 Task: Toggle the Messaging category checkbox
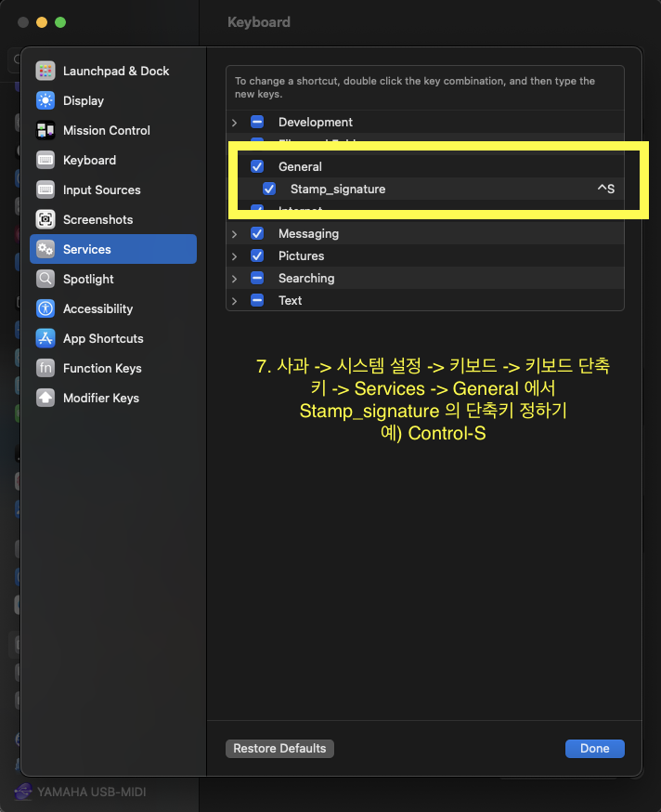257,233
